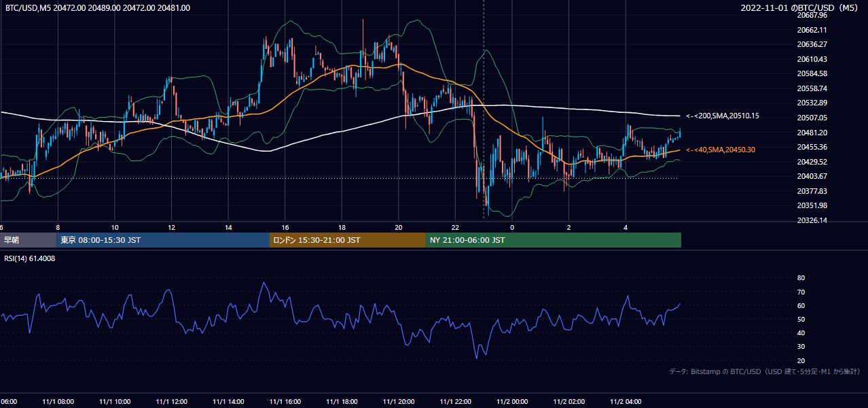868x408 pixels.
Task: Click RSI scale value 80
Action: pos(801,278)
